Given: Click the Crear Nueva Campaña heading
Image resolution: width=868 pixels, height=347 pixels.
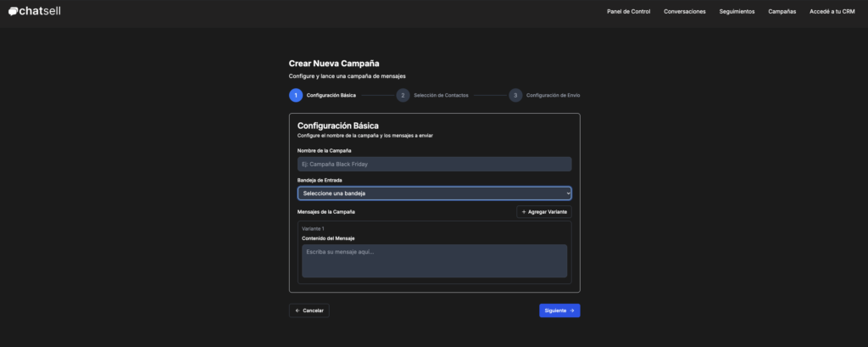Looking at the screenshot, I should [334, 64].
